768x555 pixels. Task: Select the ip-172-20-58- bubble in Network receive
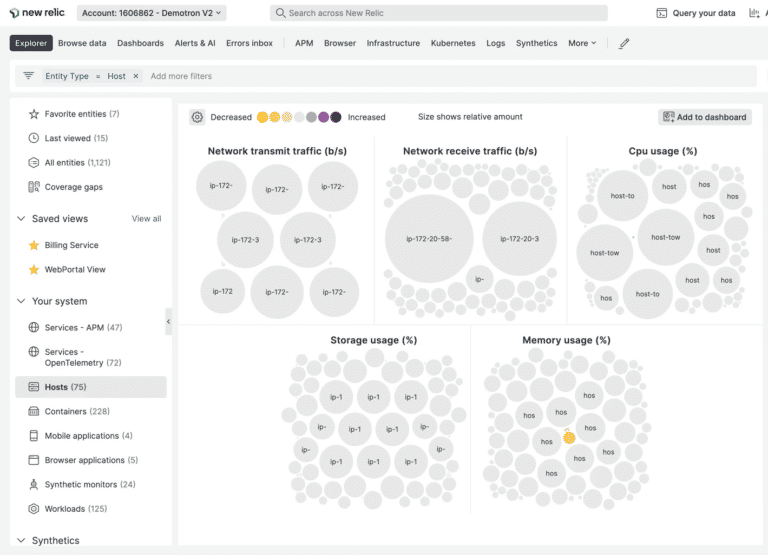429,239
